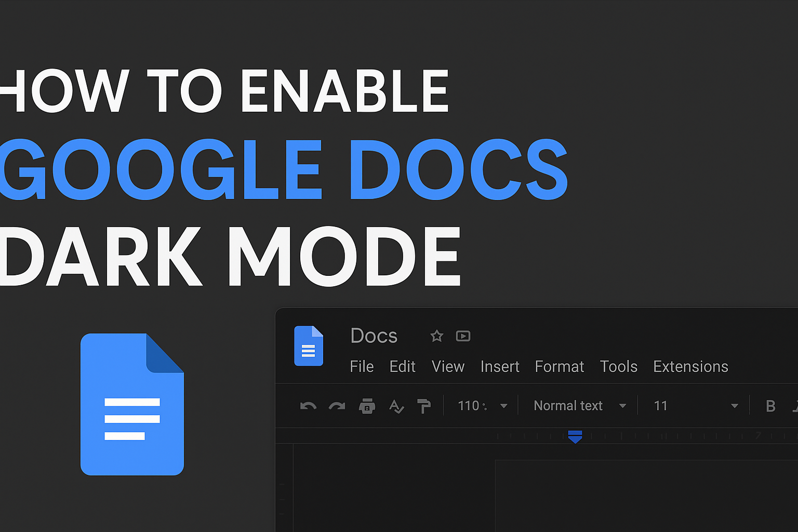
Task: Open the video tutorial icon beside the star
Action: tap(463, 336)
